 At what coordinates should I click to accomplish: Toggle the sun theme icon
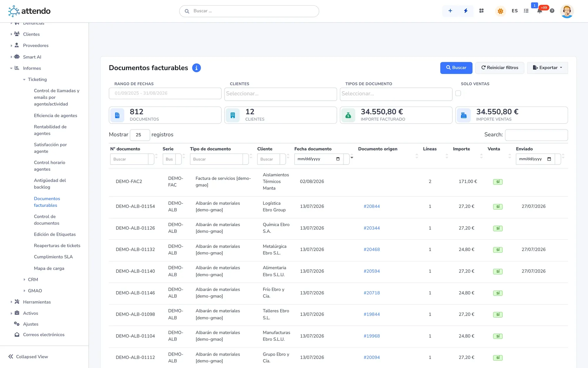point(500,11)
